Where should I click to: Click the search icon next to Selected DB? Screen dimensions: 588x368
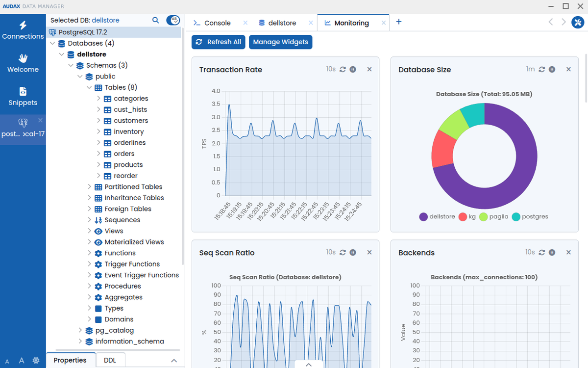tap(155, 20)
